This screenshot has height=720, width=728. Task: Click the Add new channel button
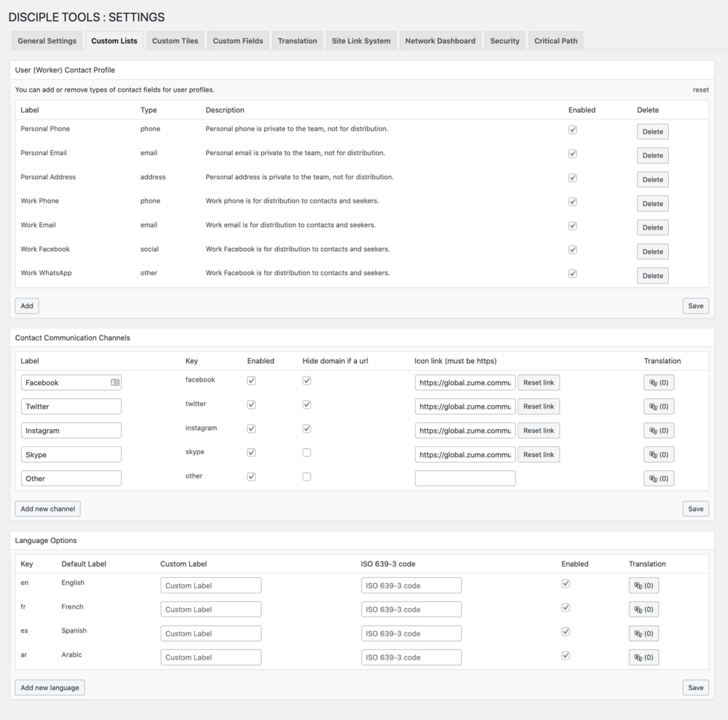(x=47, y=508)
